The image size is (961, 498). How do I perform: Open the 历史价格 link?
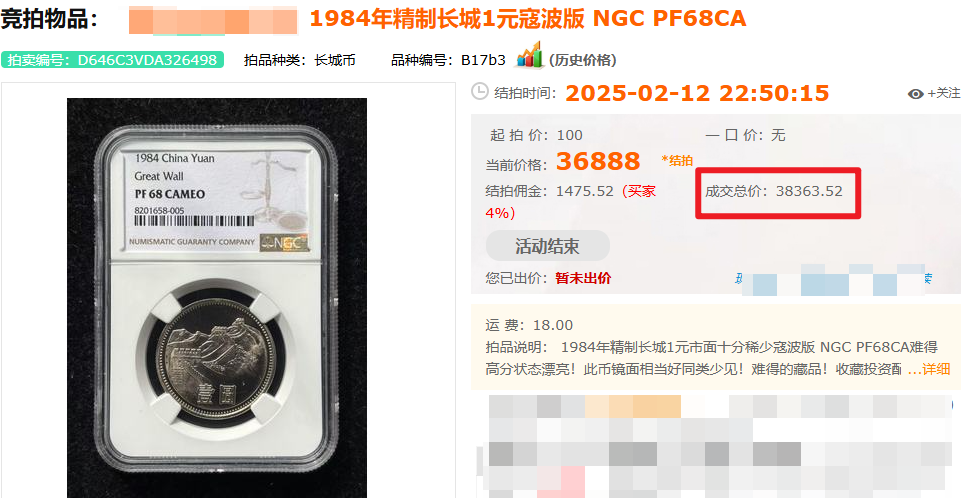click(583, 60)
